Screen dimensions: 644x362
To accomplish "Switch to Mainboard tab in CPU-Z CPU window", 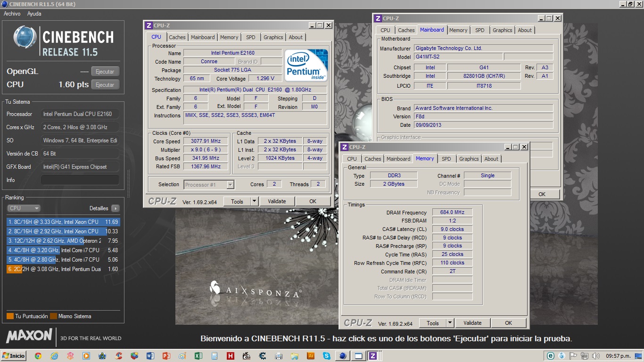I will [203, 37].
